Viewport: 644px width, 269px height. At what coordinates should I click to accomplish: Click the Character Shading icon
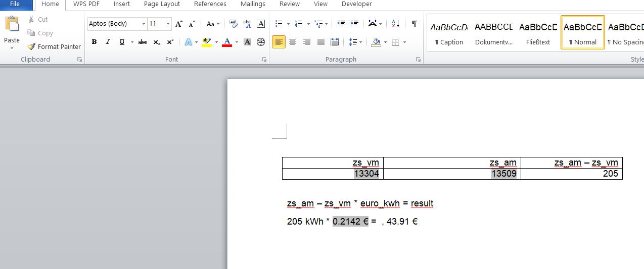[x=247, y=42]
